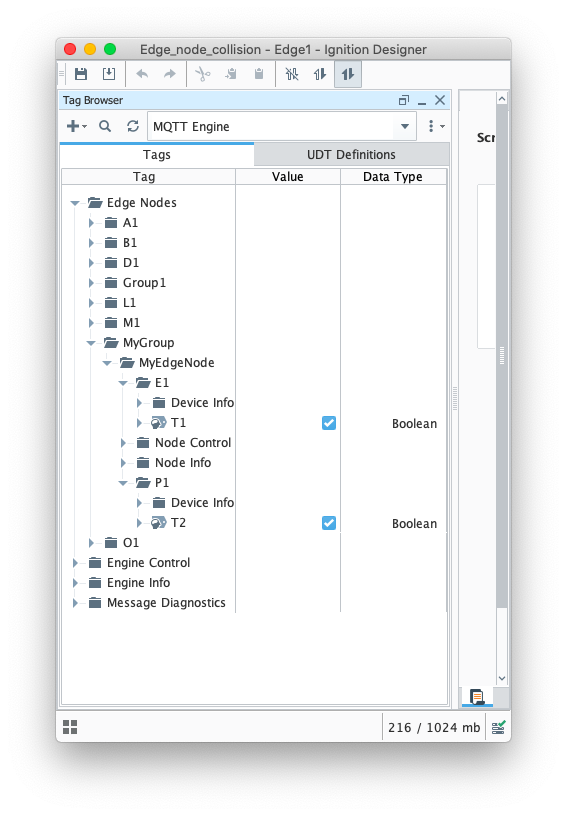Click the add tag plus icon
Viewport: 567px width, 816px height.
coord(76,126)
